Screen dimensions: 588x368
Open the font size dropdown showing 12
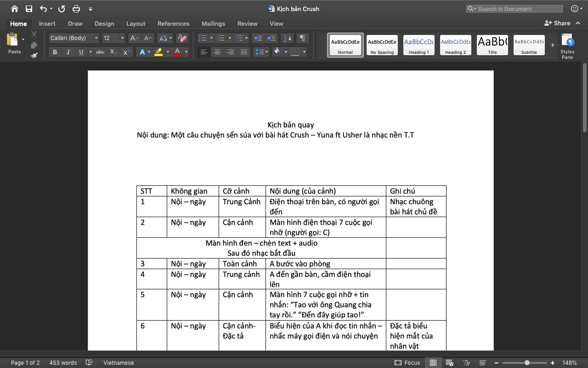coord(122,38)
